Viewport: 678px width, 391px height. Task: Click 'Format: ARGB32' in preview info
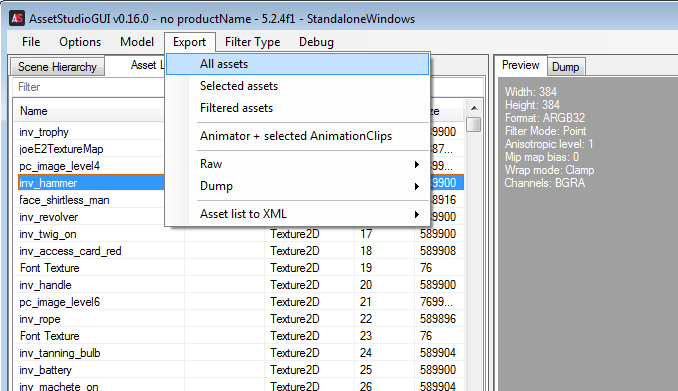(545, 118)
